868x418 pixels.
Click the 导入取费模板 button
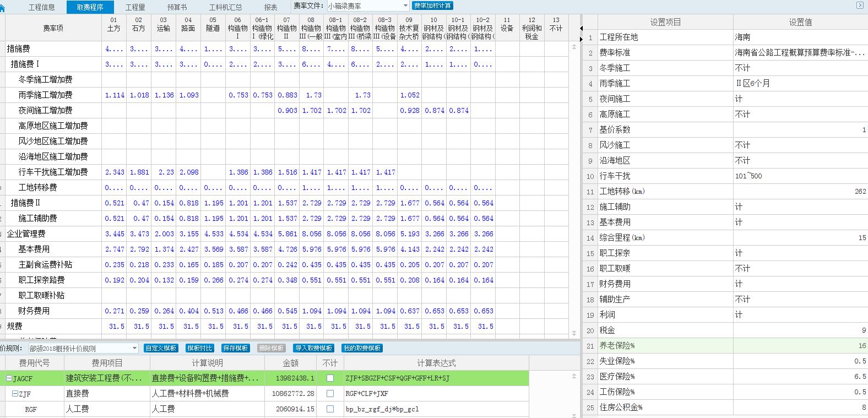[314, 348]
